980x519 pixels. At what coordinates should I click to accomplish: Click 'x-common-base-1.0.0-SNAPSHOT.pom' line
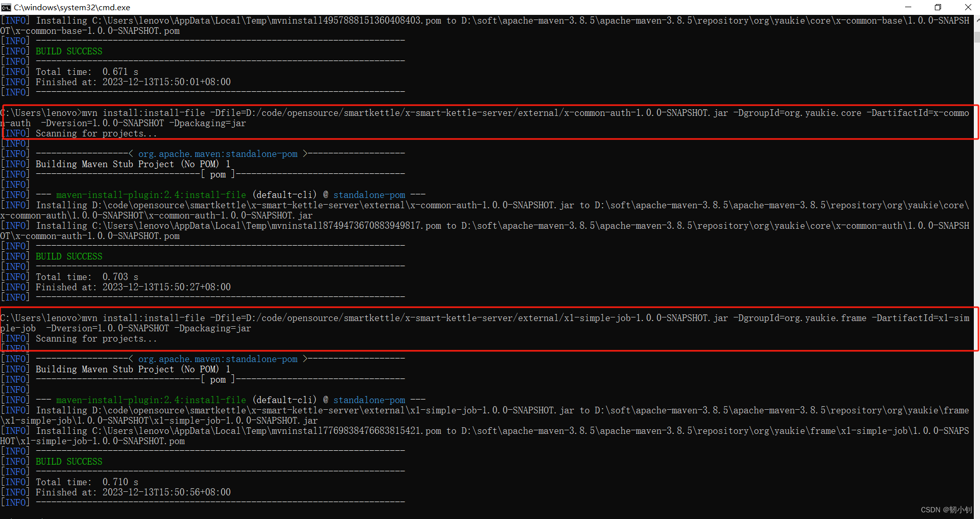point(90,31)
